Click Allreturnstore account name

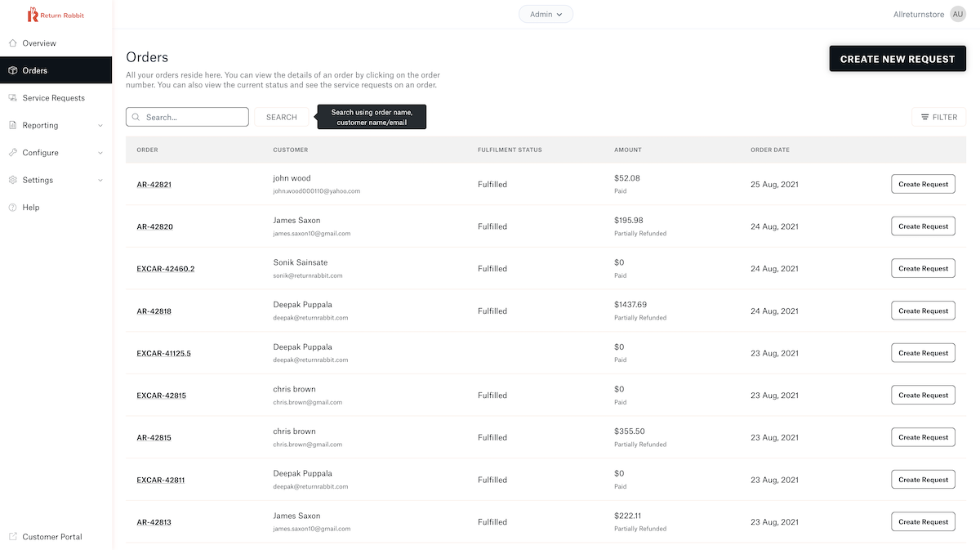919,15
